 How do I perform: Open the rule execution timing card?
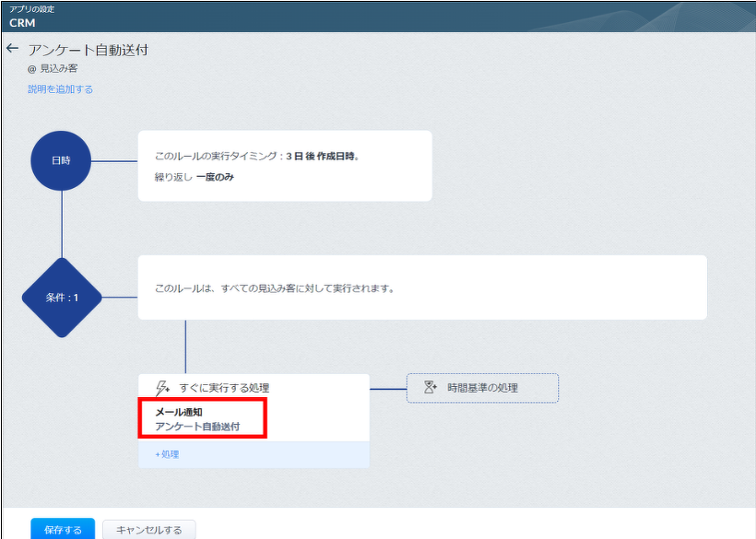(x=284, y=166)
